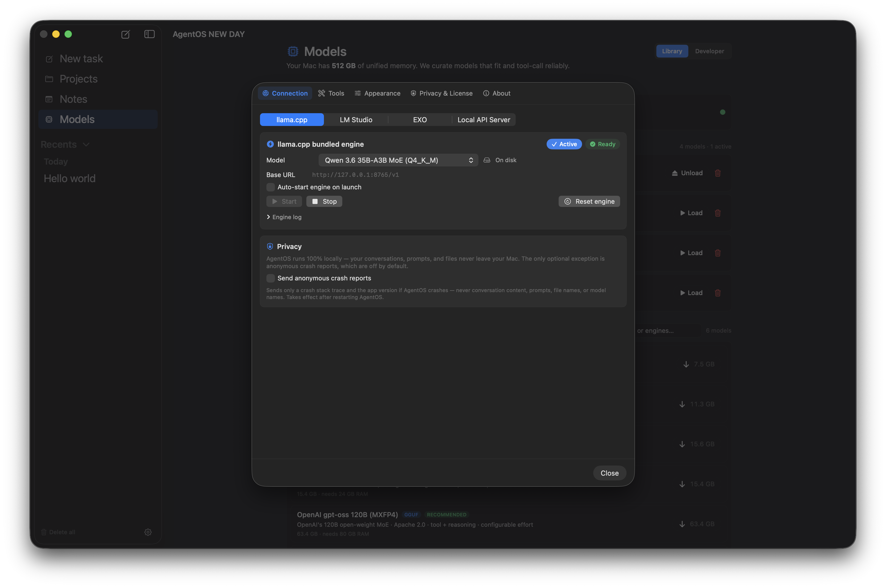The image size is (886, 588).
Task: Close the settings dialog
Action: 609,473
